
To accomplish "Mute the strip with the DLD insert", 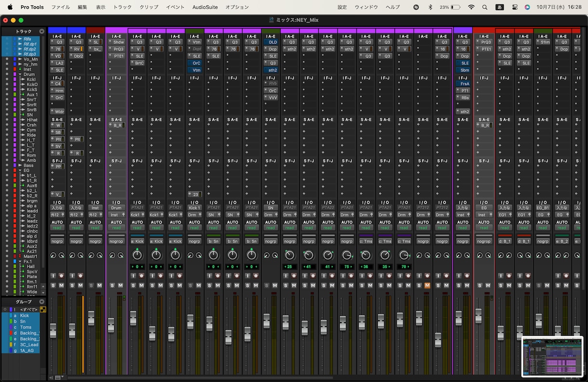I will pos(275,286).
